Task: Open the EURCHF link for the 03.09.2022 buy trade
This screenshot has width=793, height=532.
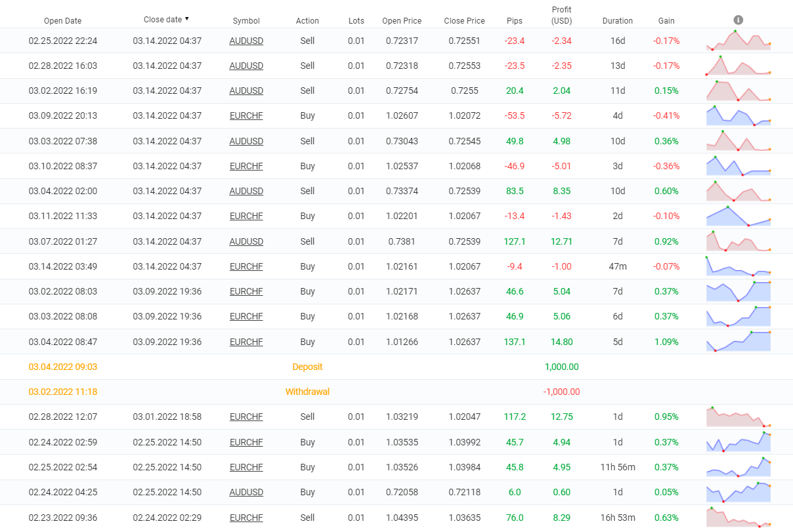Action: click(246, 115)
